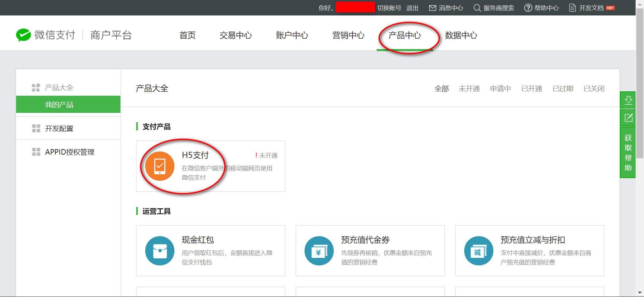Open 产品大全 sidebar section
The image size is (644, 297).
point(59,88)
